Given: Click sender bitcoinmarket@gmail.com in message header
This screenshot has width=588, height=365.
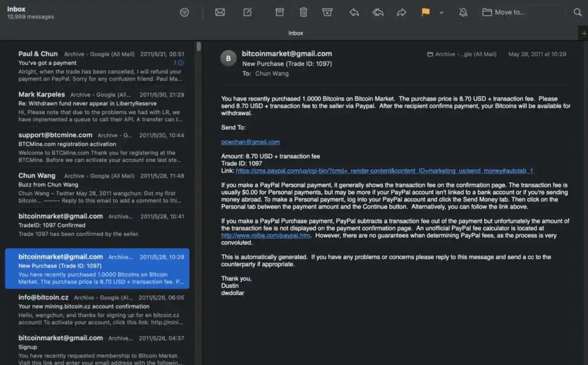Looking at the screenshot, I should point(287,54).
